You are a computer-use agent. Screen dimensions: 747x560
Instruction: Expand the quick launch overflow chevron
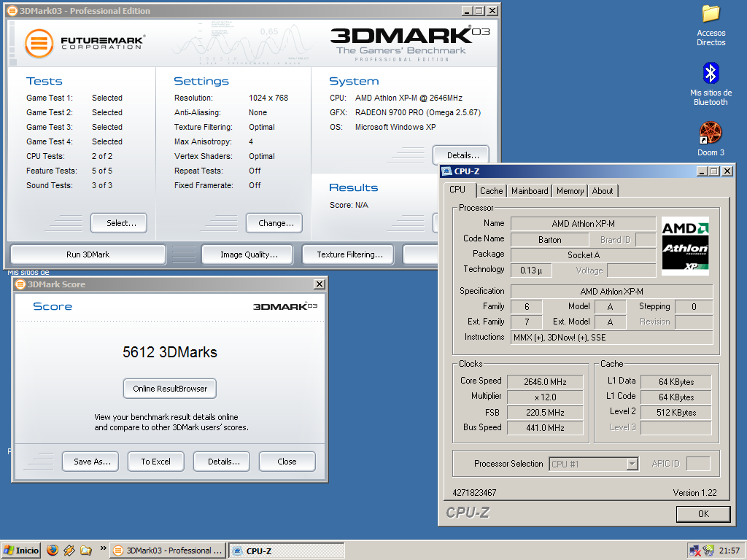tap(103, 548)
